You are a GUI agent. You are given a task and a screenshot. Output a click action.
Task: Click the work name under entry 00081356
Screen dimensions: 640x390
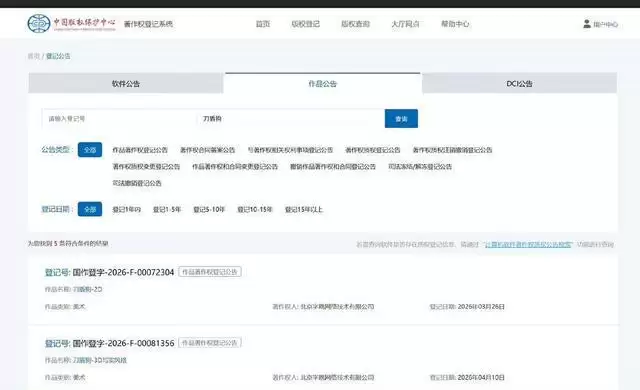pos(100,360)
